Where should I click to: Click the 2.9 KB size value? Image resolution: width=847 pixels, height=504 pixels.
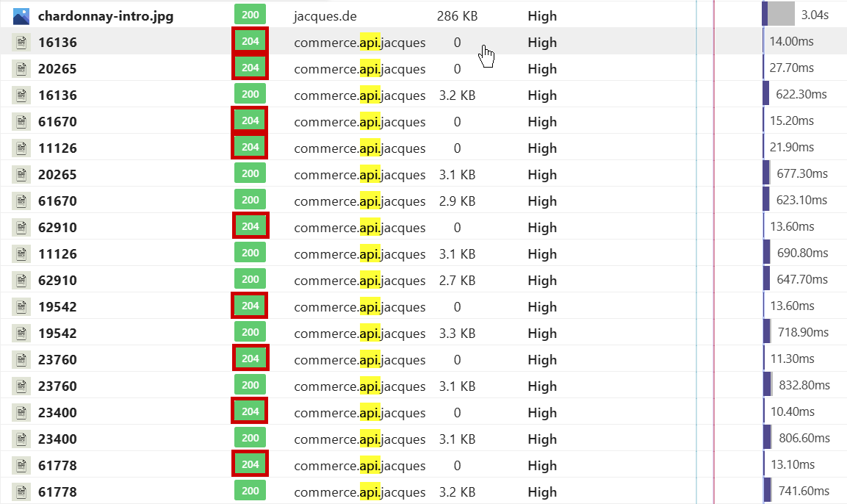[x=457, y=201]
